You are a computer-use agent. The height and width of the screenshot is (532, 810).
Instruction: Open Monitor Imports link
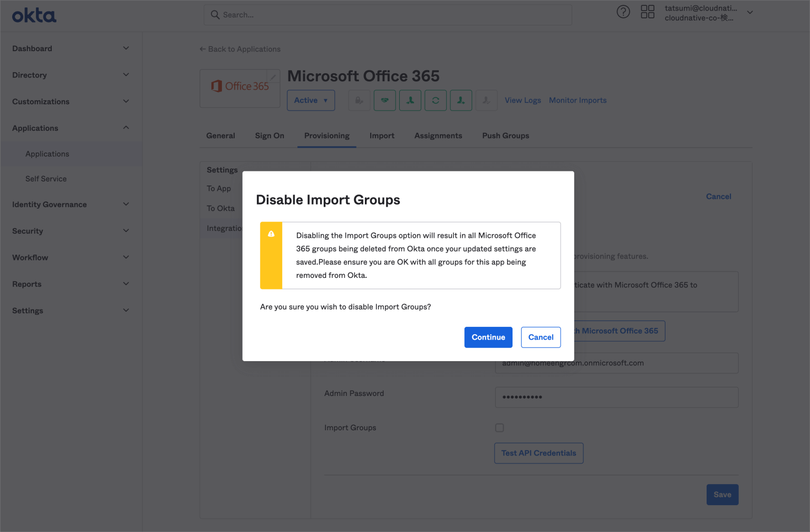point(577,100)
